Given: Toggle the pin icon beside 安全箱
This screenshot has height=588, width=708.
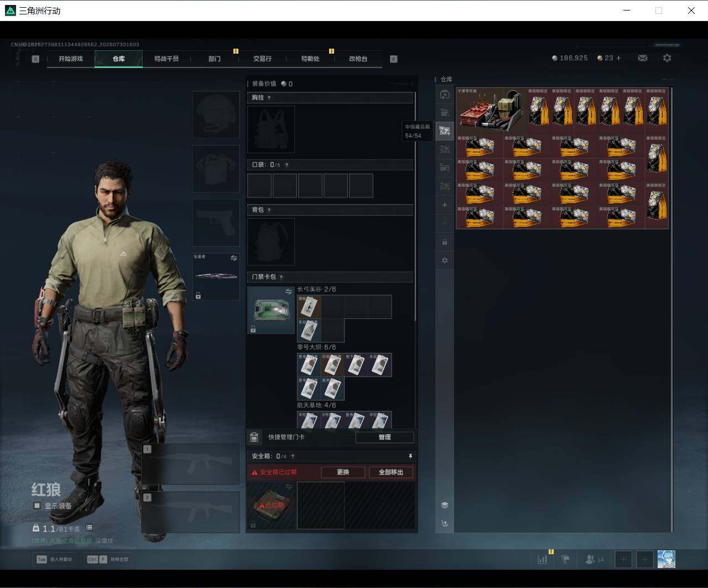Looking at the screenshot, I should click(410, 456).
